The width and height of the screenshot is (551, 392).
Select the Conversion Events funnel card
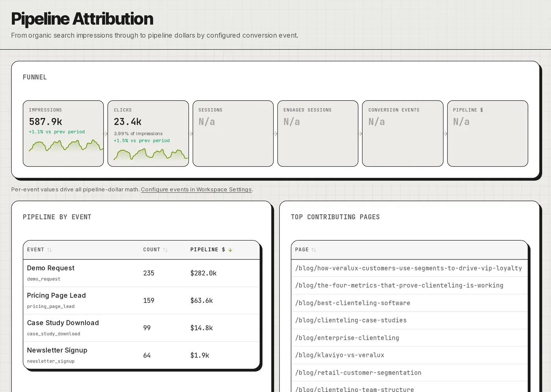point(403,133)
